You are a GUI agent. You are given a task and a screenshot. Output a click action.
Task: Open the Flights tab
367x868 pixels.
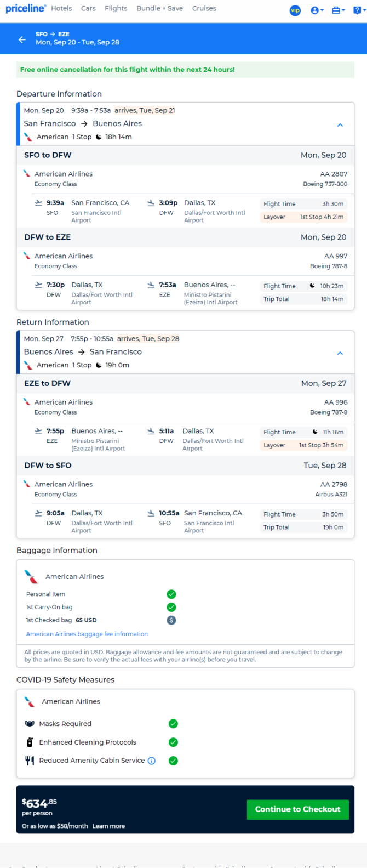(x=116, y=8)
